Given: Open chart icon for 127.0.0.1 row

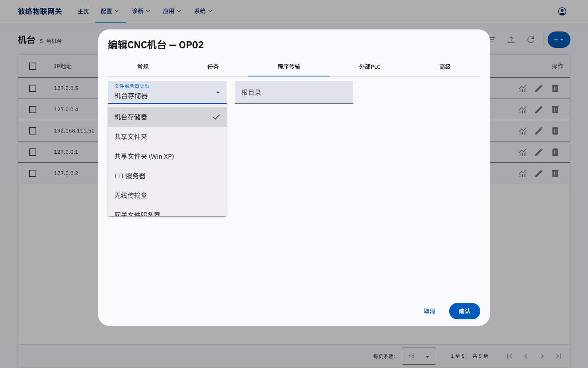Looking at the screenshot, I should [523, 152].
